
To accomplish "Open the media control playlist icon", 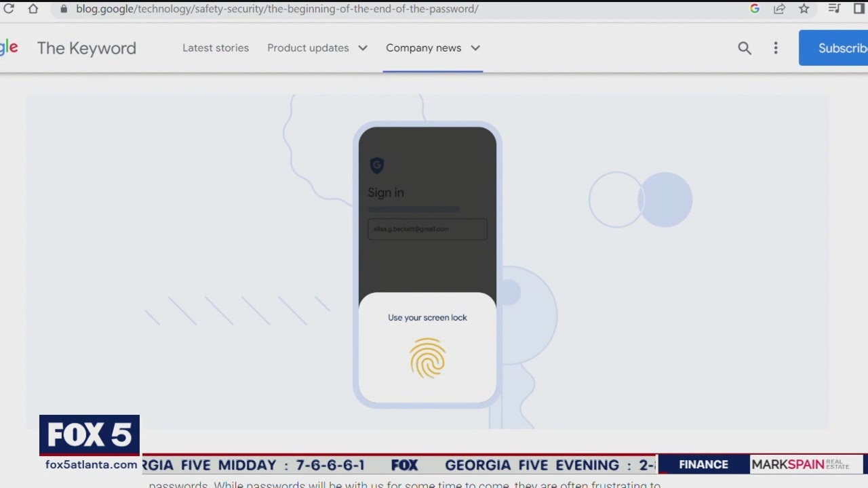I will (834, 9).
